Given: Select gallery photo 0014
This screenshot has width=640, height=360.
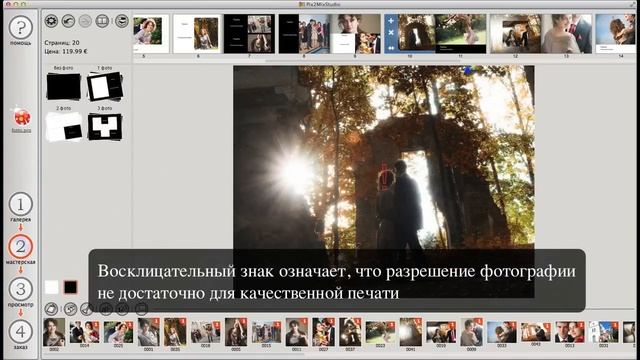Looking at the screenshot, I should 84,332.
